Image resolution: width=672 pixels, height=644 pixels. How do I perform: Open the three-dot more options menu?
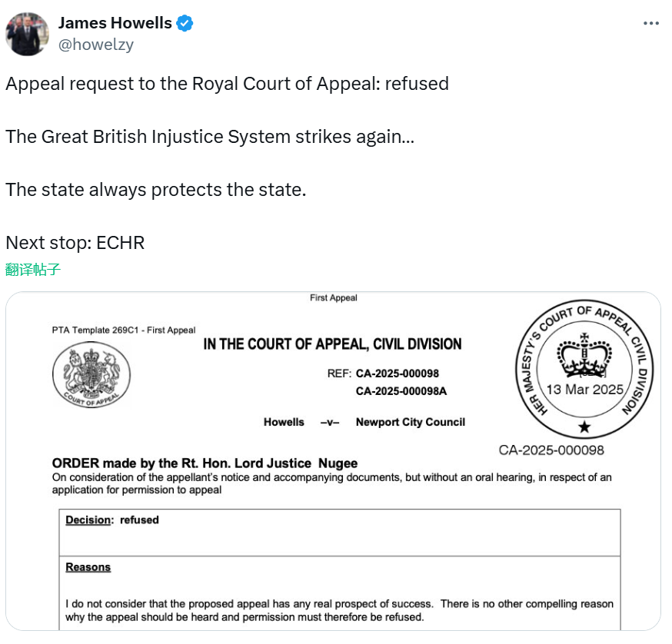[x=651, y=23]
